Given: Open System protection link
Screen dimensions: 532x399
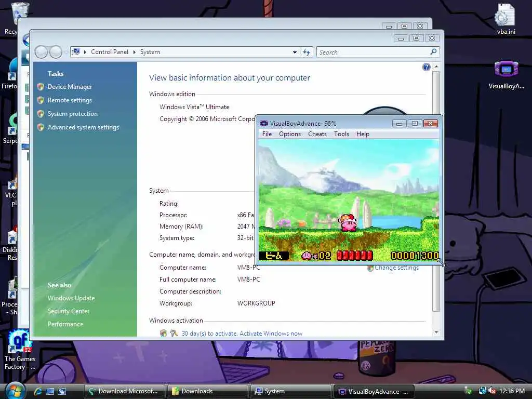Looking at the screenshot, I should pos(73,114).
